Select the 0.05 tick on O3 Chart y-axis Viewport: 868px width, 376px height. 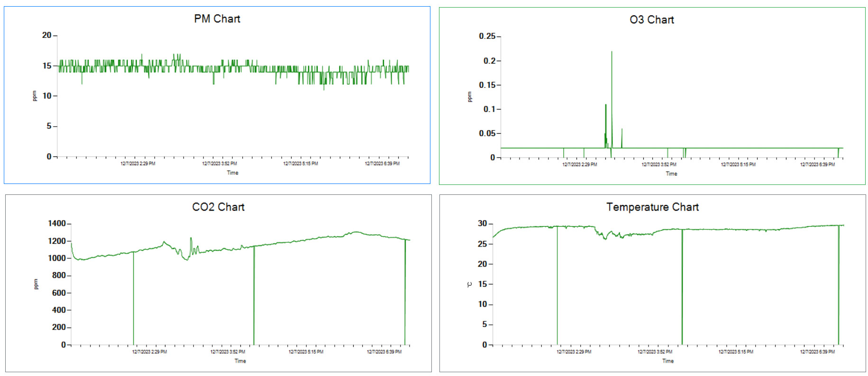[x=487, y=133]
